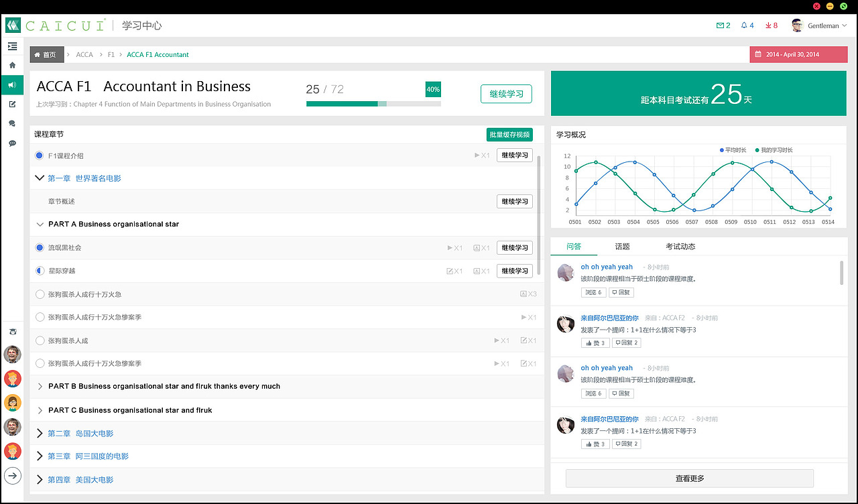The width and height of the screenshot is (858, 504).
Task: Open date range 2014 - April 30, 2014
Action: [x=798, y=54]
